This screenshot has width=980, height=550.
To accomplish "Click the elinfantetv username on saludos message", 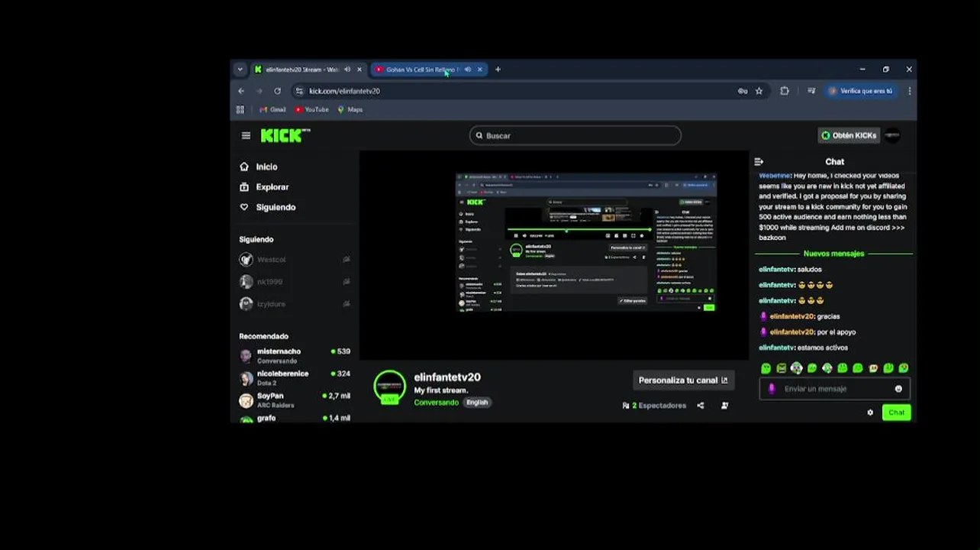I will (x=776, y=270).
